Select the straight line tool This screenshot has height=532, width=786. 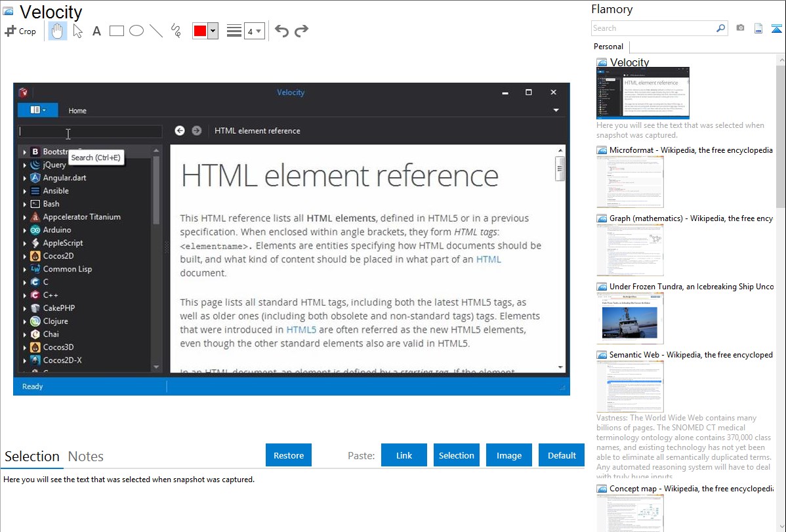156,31
